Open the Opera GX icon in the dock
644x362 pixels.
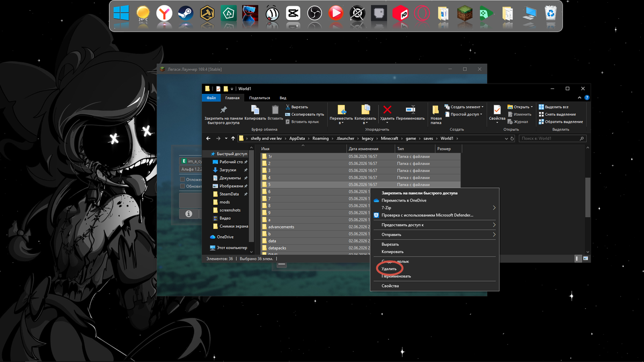click(422, 13)
